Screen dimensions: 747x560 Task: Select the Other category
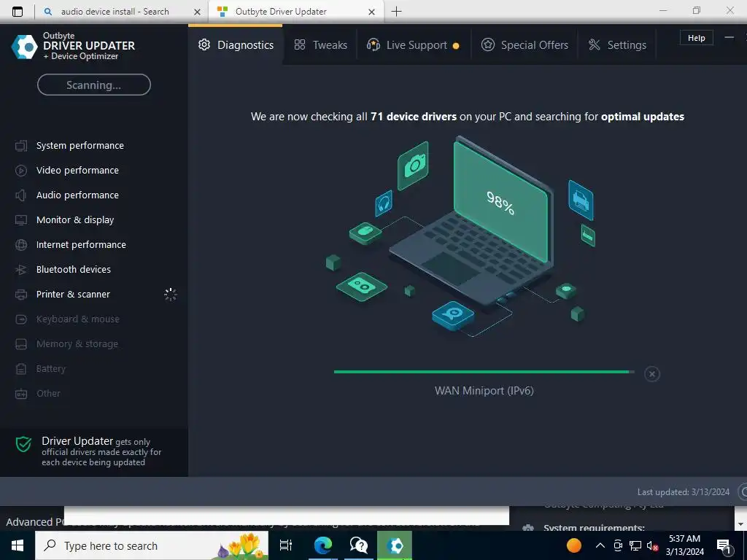[x=48, y=393]
